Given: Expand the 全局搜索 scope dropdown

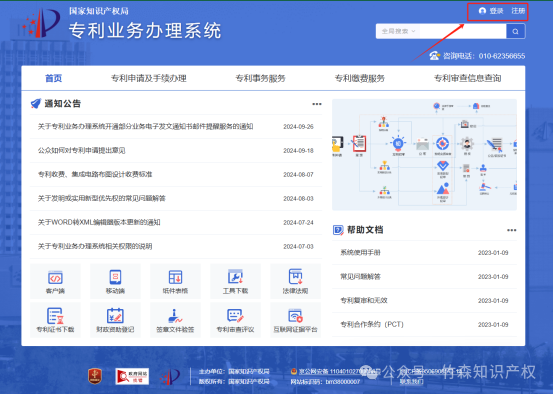Looking at the screenshot, I should pyautogui.click(x=398, y=31).
